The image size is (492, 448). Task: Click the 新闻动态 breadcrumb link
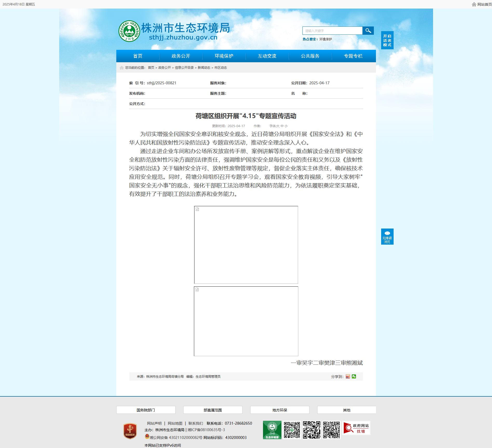click(204, 68)
